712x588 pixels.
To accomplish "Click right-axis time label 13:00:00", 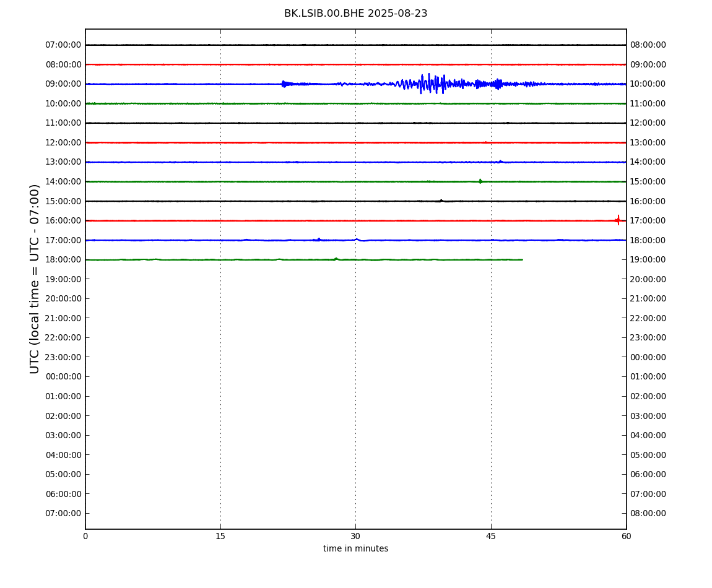I will click(648, 142).
